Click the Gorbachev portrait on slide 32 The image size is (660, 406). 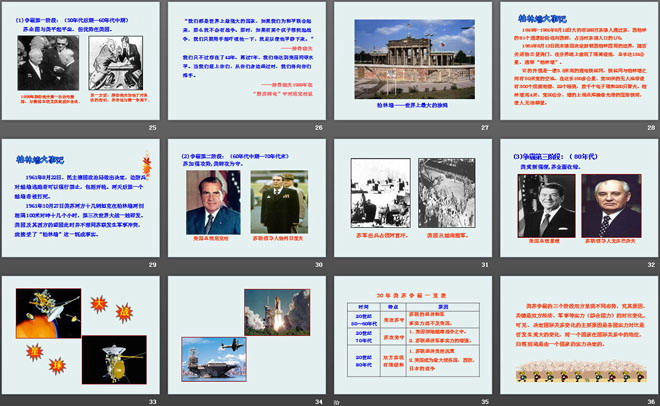pyautogui.click(x=612, y=206)
